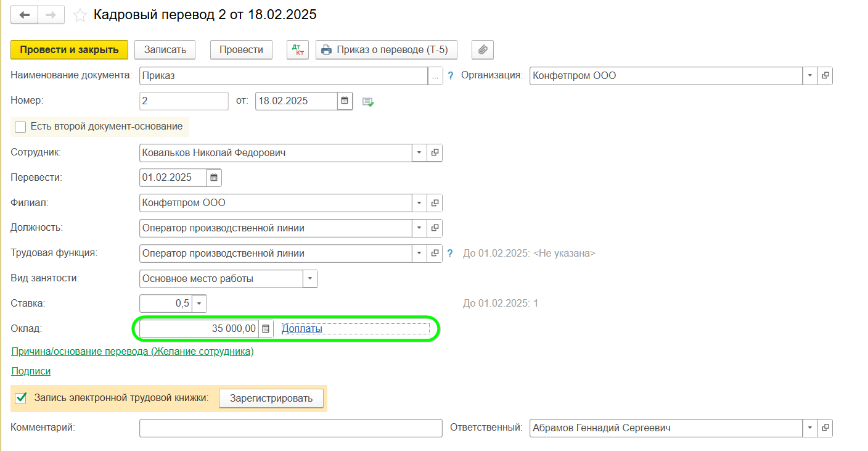
Task: Expand Вид занятости dropdown
Action: click(310, 279)
